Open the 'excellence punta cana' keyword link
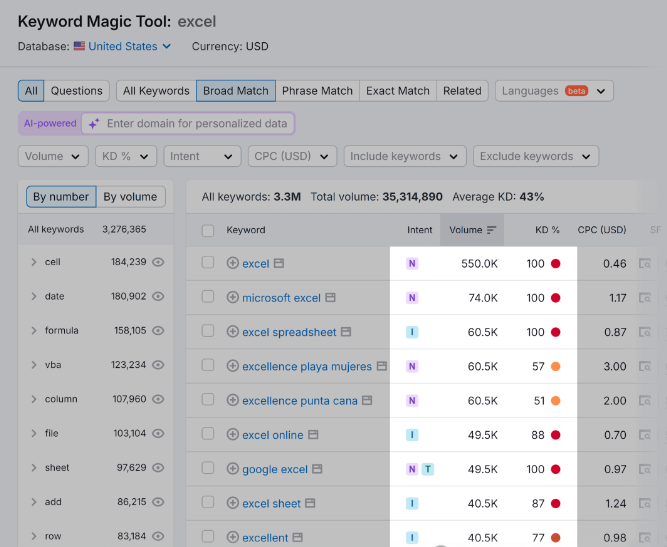Screen dimensions: 667x547 pyautogui.click(x=299, y=401)
